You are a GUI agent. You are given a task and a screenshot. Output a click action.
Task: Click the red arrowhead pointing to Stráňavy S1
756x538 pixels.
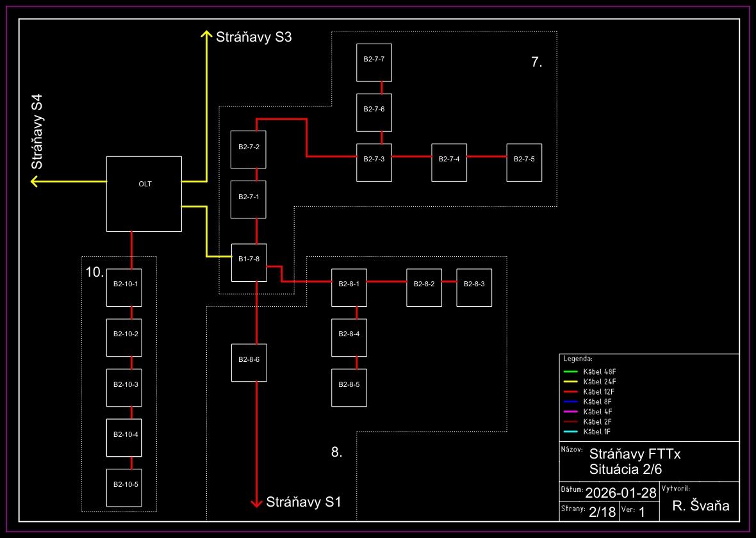(256, 503)
